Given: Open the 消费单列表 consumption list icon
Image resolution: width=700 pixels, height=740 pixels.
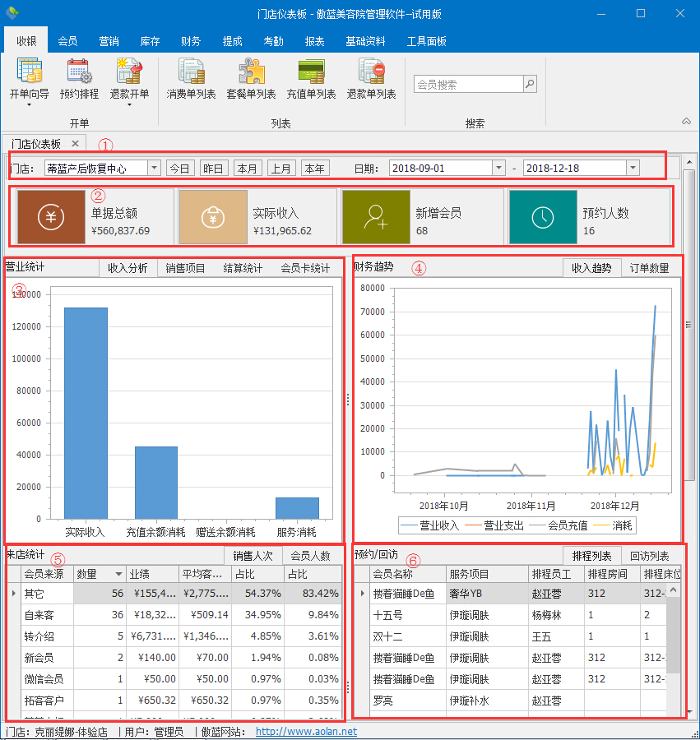Looking at the screenshot, I should click(191, 73).
